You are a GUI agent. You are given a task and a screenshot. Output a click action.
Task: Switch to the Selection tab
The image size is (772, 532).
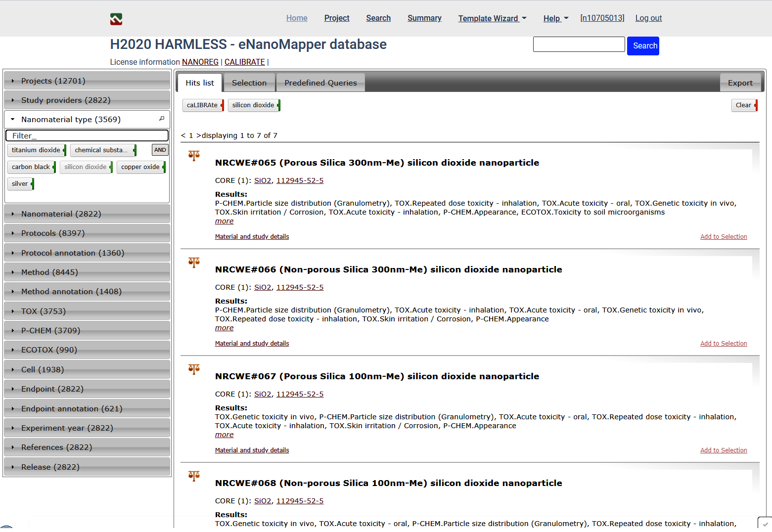click(249, 83)
